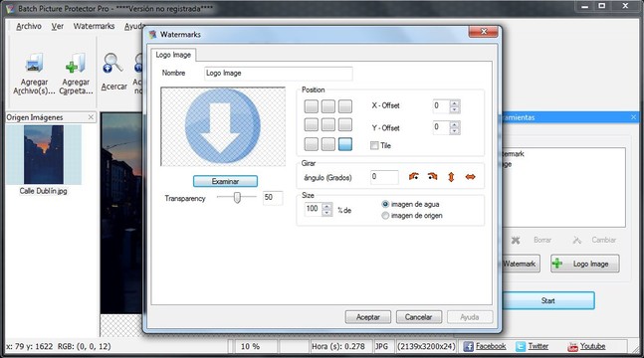The width and height of the screenshot is (644, 358).
Task: Click the X - Offset value field
Action: [442, 106]
